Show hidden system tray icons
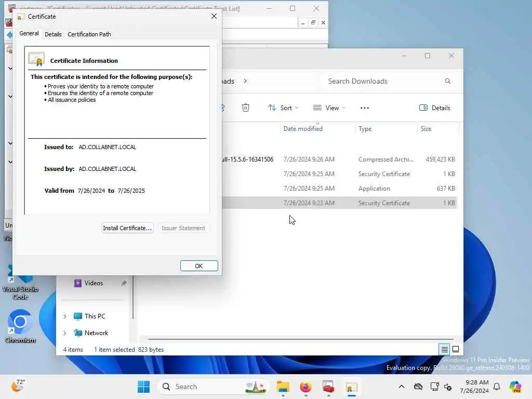532x399 pixels. [402, 387]
